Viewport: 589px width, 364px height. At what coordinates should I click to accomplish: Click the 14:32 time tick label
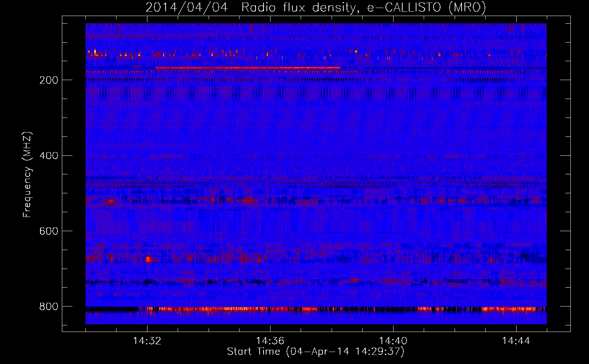(x=147, y=341)
